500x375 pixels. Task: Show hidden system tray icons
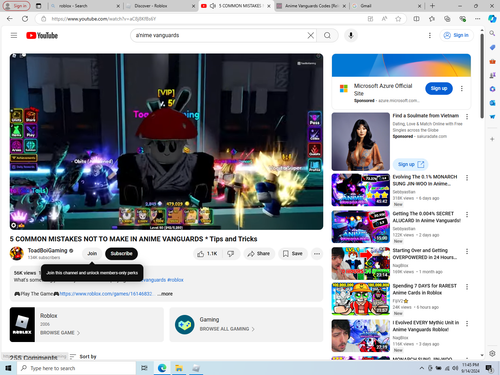(421, 368)
